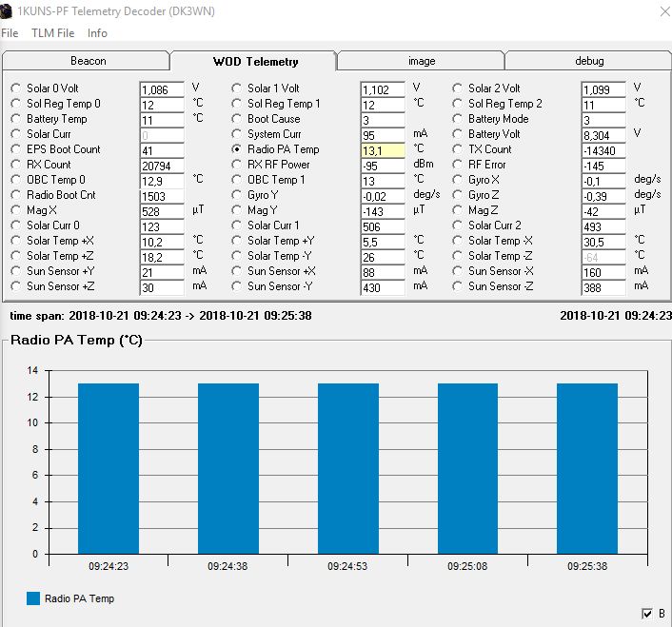Select Sun Sensor +X radio button
The height and width of the screenshot is (627, 672).
coord(237,271)
